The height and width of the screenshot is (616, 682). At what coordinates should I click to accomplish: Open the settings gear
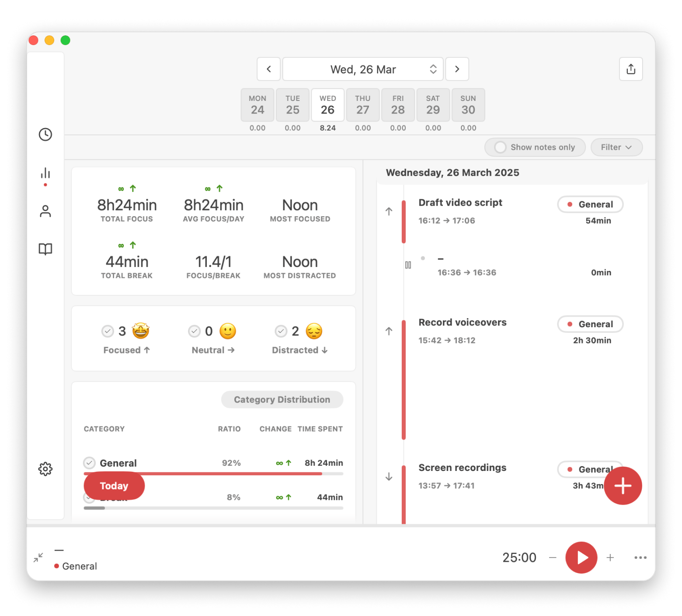[45, 469]
